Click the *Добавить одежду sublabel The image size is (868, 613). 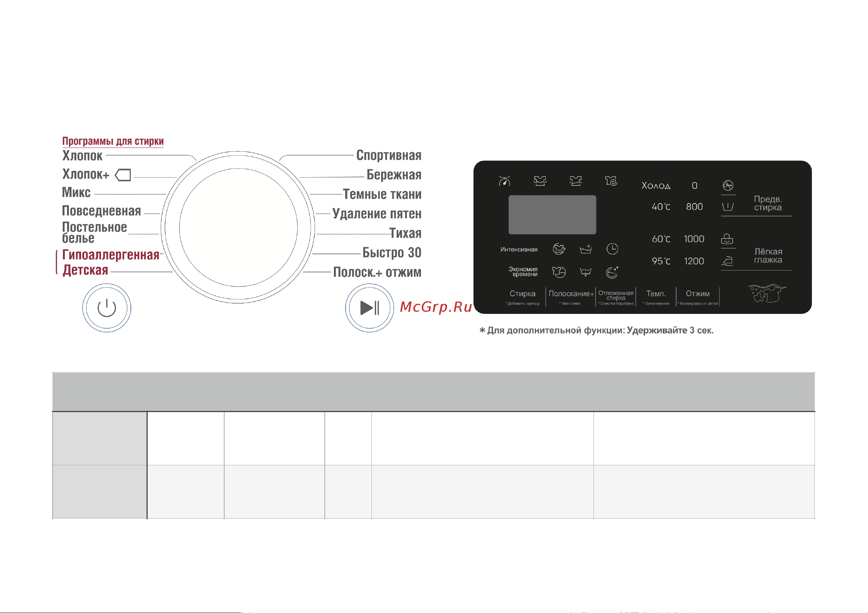[522, 303]
